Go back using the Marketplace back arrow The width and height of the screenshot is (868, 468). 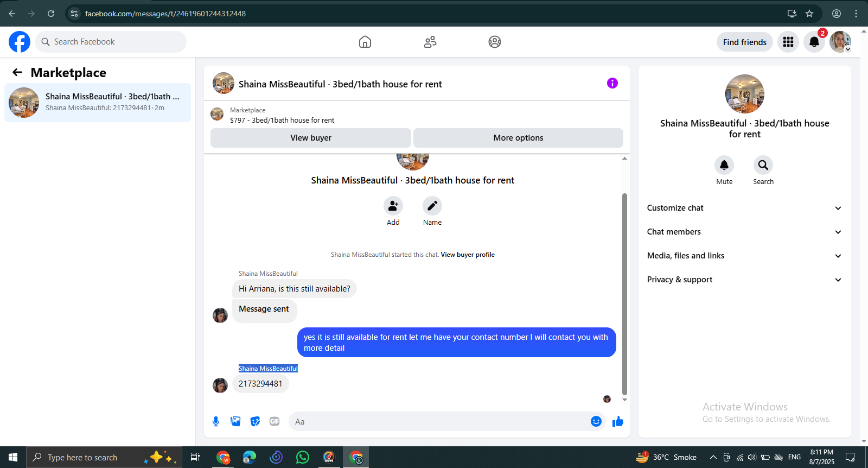[x=17, y=72]
